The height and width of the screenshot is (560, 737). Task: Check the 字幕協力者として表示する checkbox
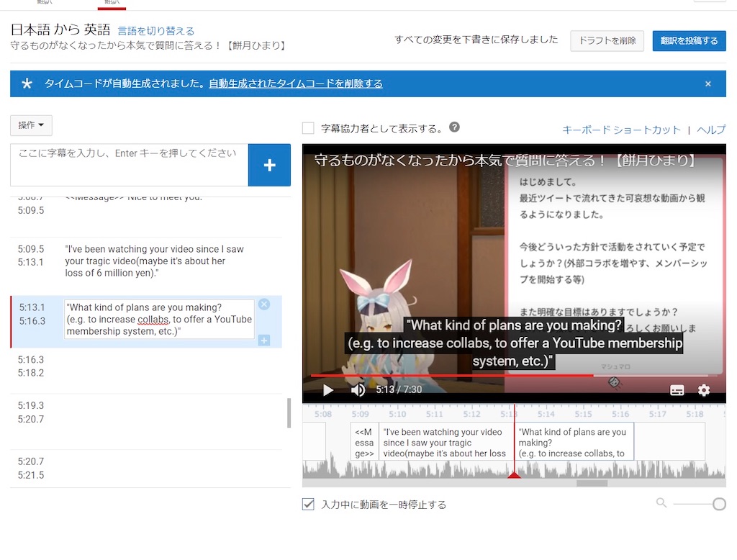(308, 128)
